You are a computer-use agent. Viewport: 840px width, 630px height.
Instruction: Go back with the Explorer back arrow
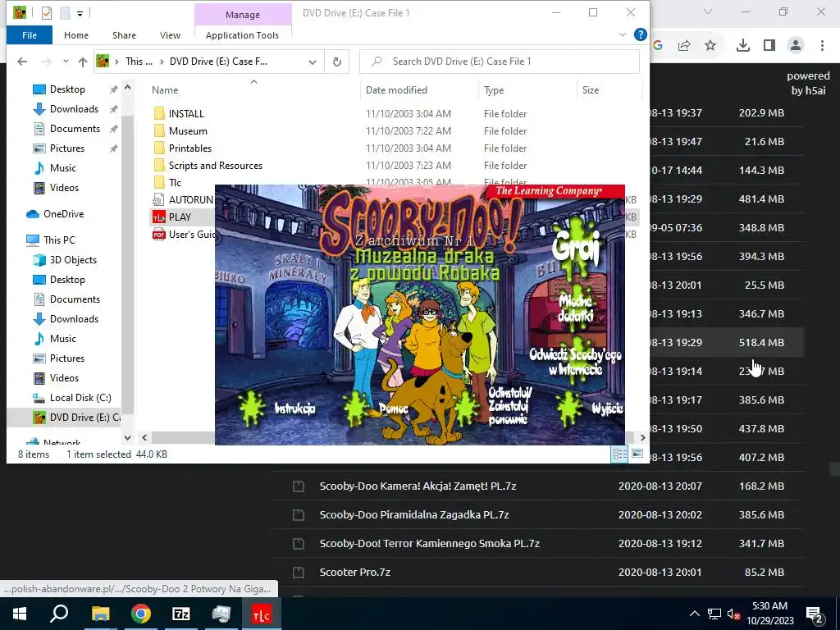22,62
